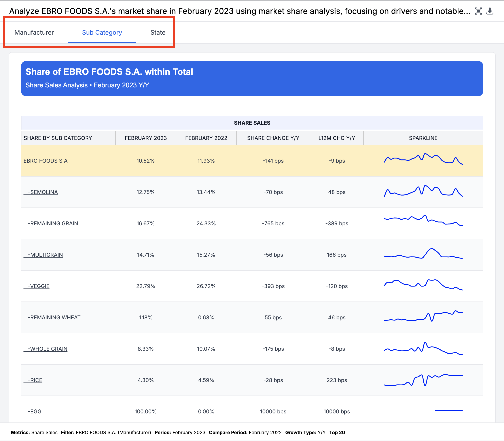Open the -VEGGIE sub category
This screenshot has height=441, width=504.
(38, 286)
